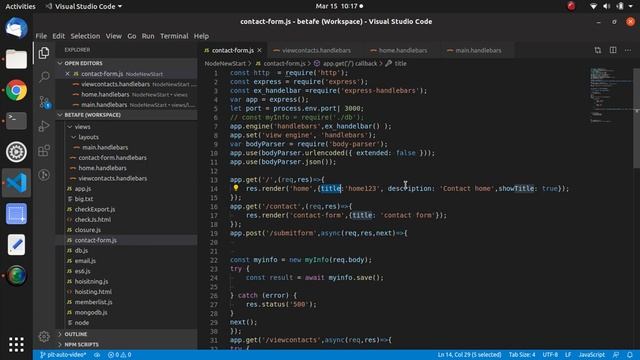Open the Manage gear in activity bar
Image resolution: width=640 pixels, height=360 pixels.
tap(44, 337)
